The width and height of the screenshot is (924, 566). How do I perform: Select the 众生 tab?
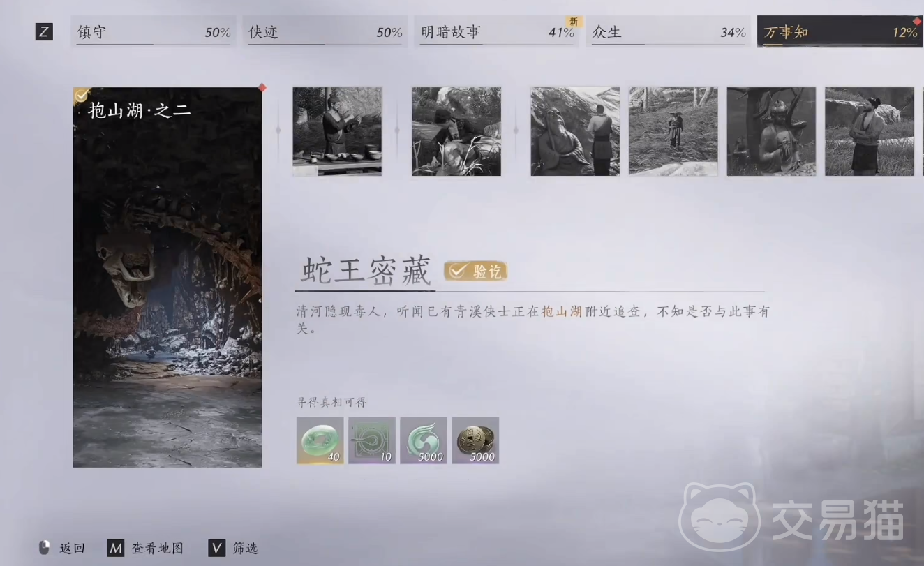tap(669, 32)
